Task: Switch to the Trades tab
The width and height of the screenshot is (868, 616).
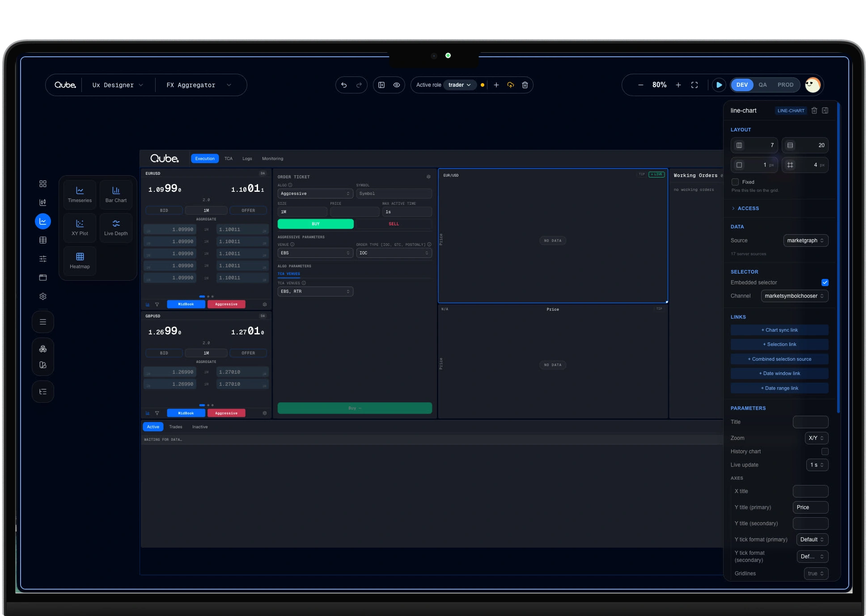Action: coord(175,427)
